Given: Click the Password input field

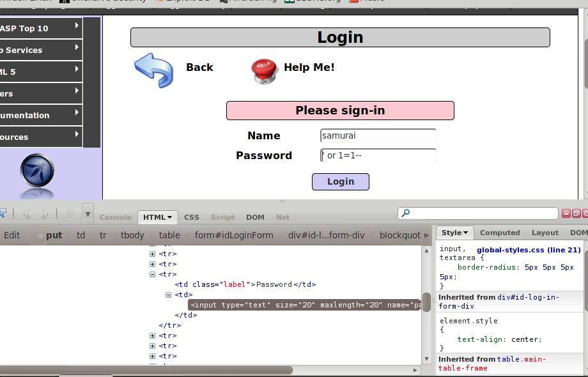Looking at the screenshot, I should click(378, 155).
